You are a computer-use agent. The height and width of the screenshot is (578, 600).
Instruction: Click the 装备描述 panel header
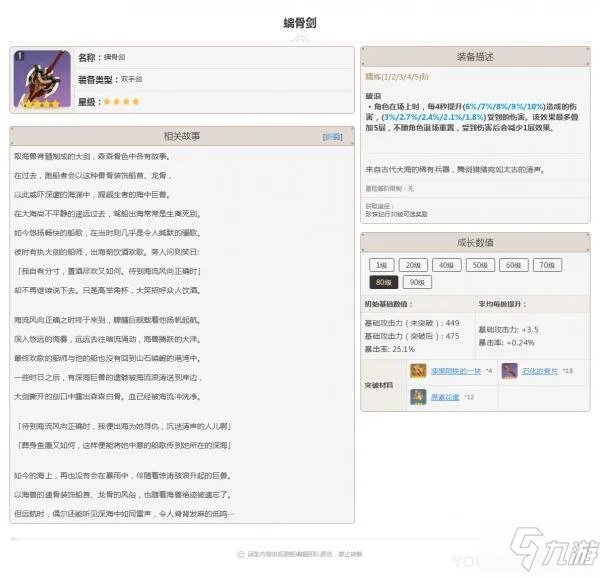coord(475,57)
